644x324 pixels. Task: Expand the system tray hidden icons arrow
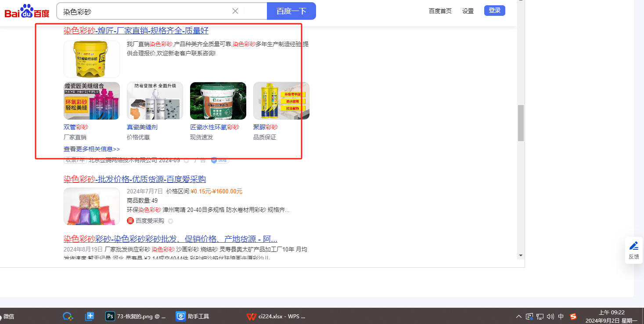tap(519, 316)
